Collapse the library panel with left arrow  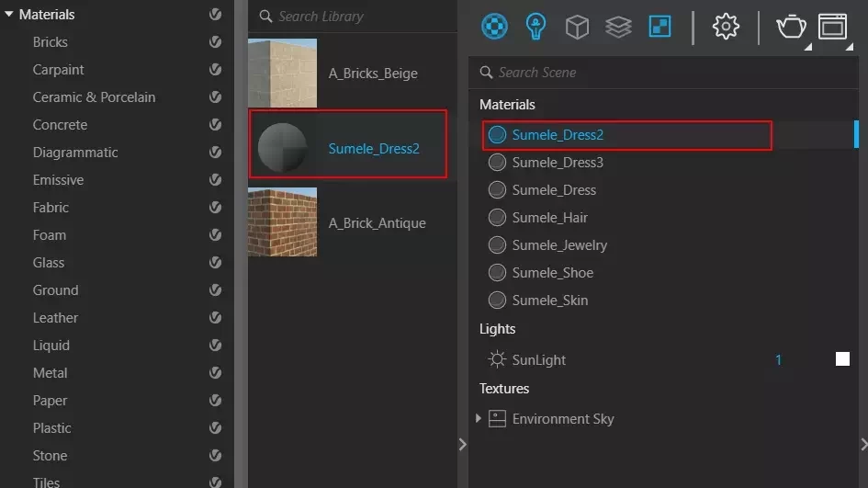tap(463, 444)
